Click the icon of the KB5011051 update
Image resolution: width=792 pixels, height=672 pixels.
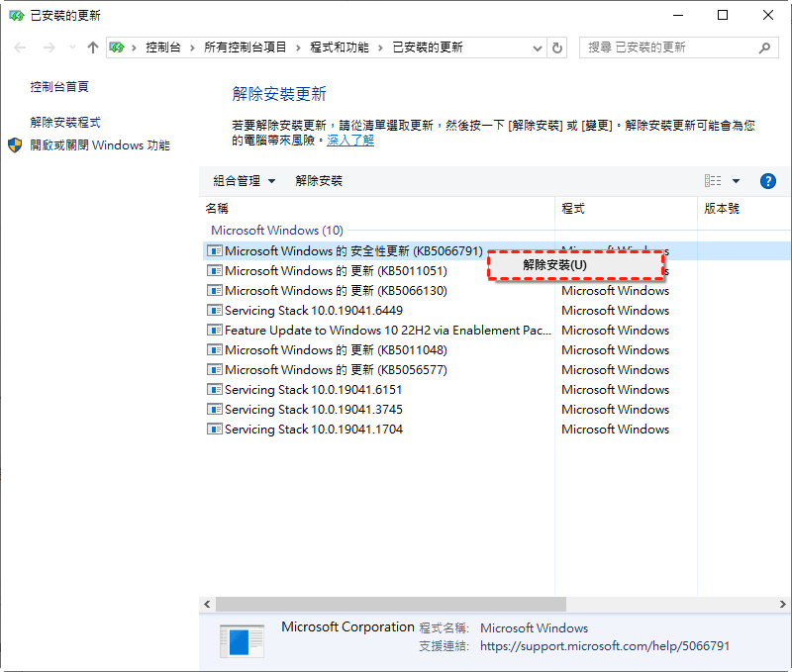pos(214,271)
